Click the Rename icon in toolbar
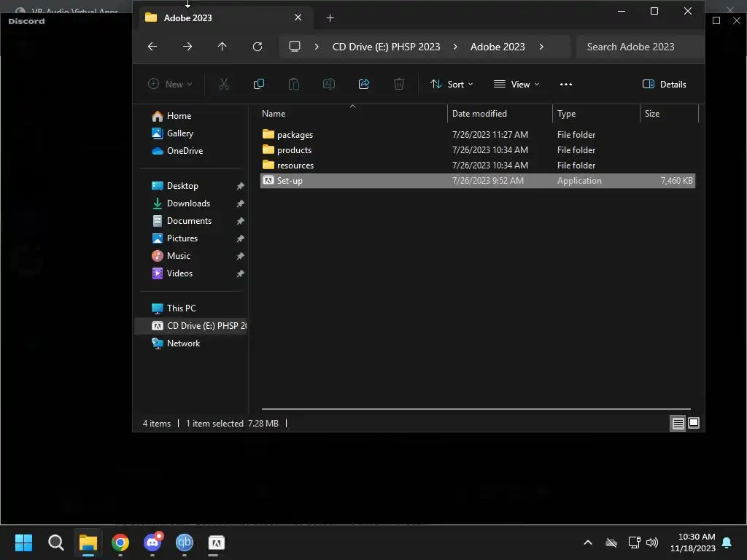747x560 pixels. (329, 85)
